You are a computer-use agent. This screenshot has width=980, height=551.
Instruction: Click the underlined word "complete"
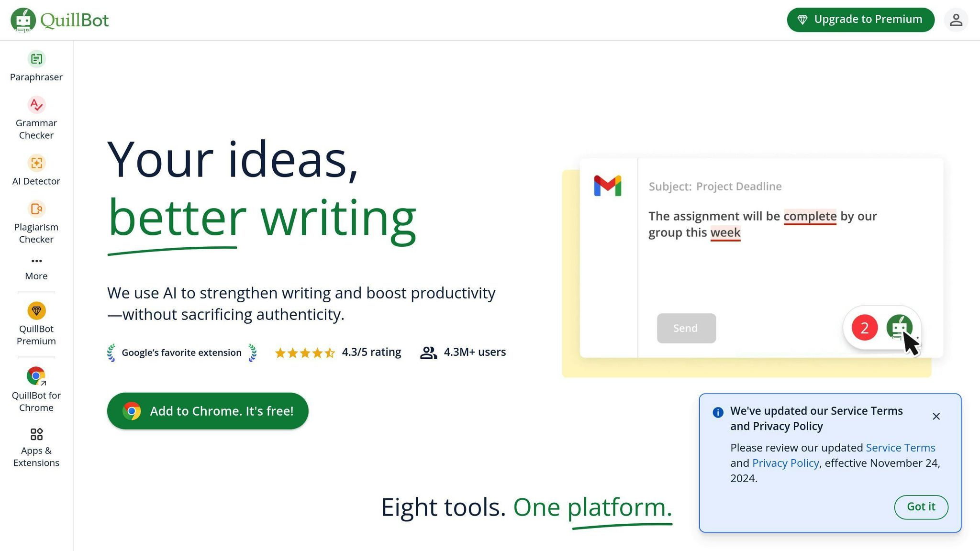click(x=810, y=216)
